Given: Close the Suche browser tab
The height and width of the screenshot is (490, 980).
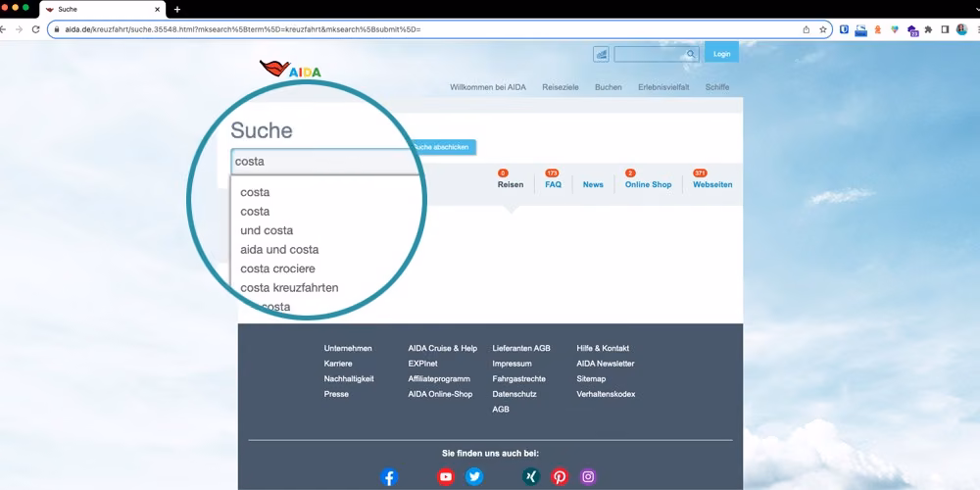Looking at the screenshot, I should [158, 10].
